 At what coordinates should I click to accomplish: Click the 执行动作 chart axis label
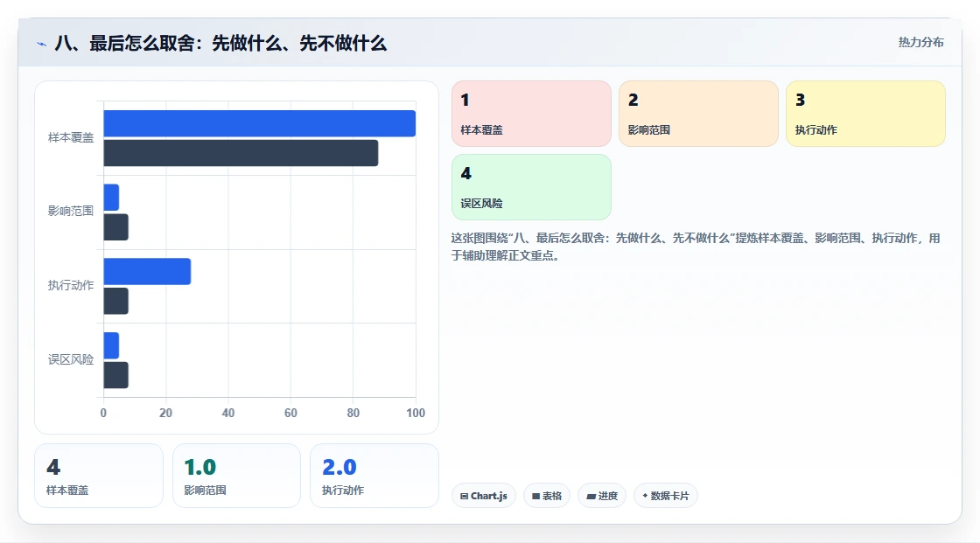[x=71, y=286]
